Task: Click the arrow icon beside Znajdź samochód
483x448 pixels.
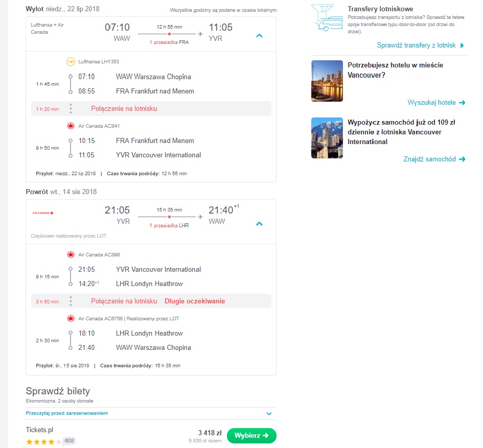Action: pyautogui.click(x=462, y=159)
